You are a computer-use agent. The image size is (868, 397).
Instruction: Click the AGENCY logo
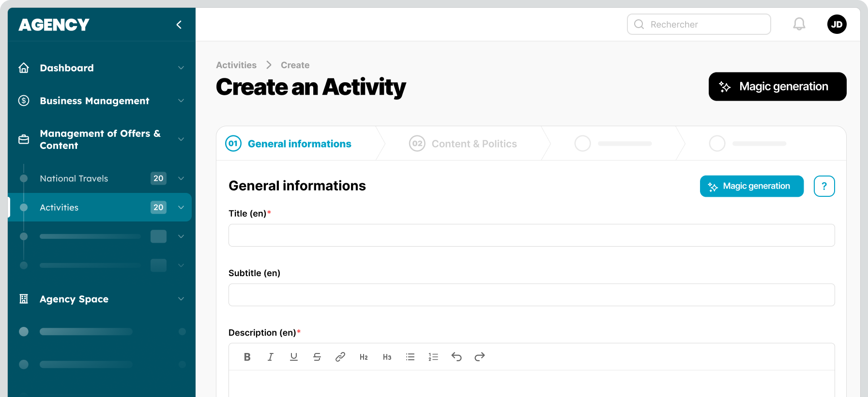click(x=54, y=25)
